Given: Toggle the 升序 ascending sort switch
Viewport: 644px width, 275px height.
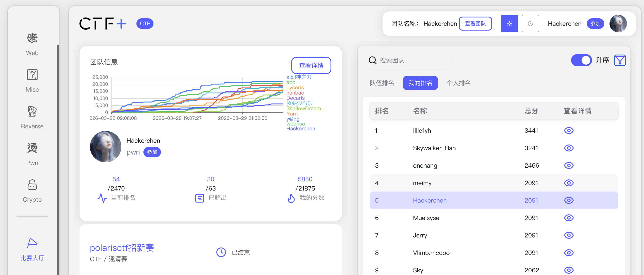Looking at the screenshot, I should [x=581, y=60].
